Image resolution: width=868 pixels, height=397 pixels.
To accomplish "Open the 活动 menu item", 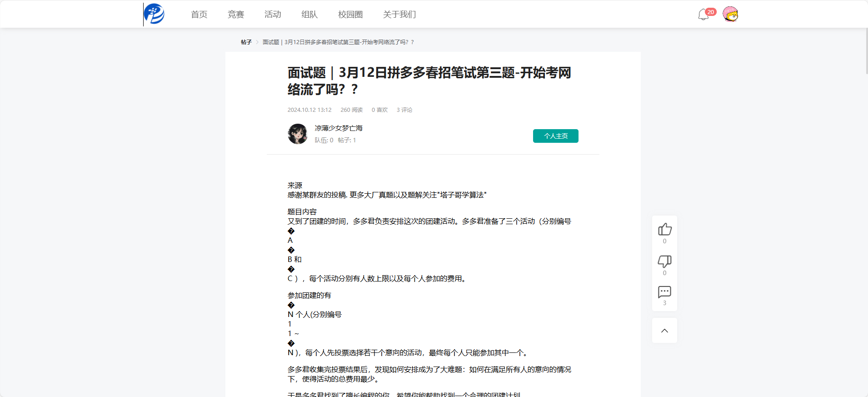I will (x=273, y=15).
